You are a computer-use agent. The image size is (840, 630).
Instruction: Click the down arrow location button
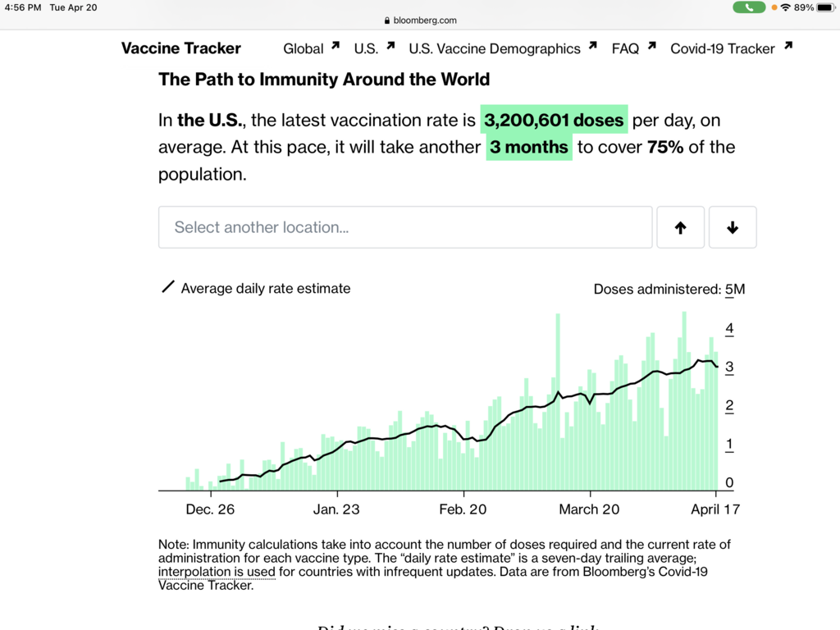click(x=733, y=227)
